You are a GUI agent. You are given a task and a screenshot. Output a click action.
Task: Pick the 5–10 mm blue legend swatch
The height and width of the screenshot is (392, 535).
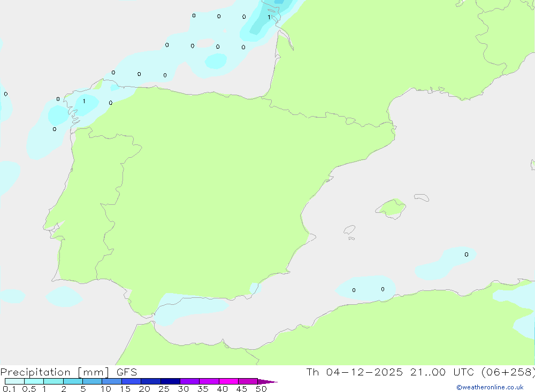[x=92, y=381]
